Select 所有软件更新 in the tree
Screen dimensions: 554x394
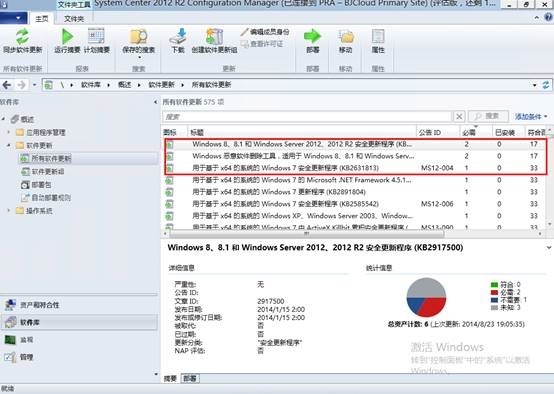click(51, 158)
